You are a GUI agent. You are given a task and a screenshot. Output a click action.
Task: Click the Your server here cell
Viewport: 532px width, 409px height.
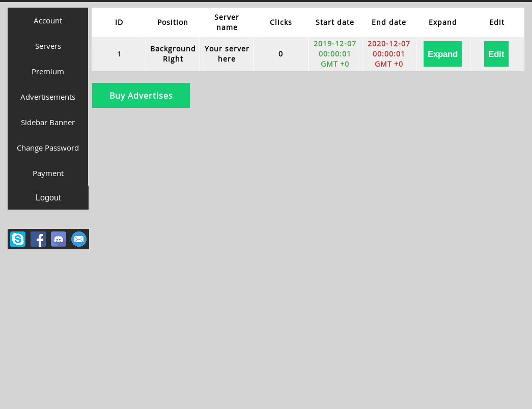coord(227,54)
